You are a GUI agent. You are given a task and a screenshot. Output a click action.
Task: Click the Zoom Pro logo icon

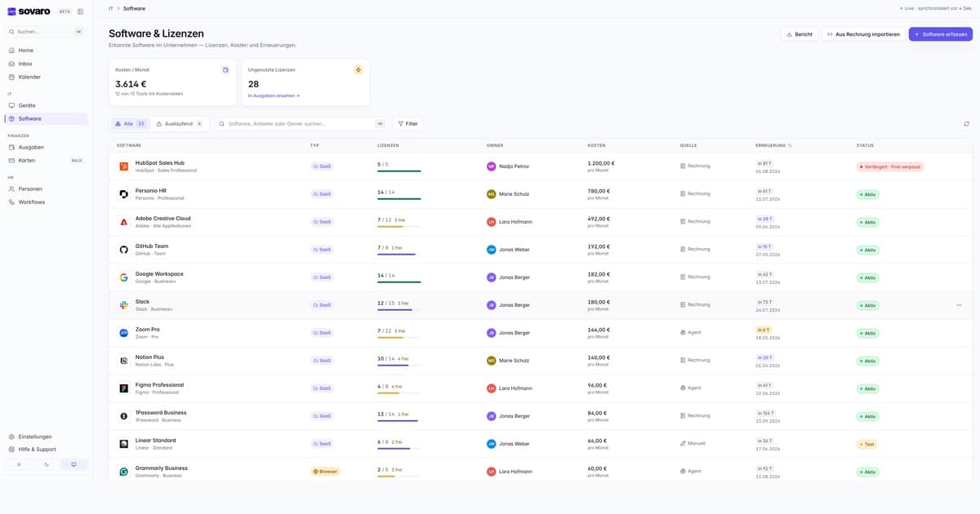point(124,333)
